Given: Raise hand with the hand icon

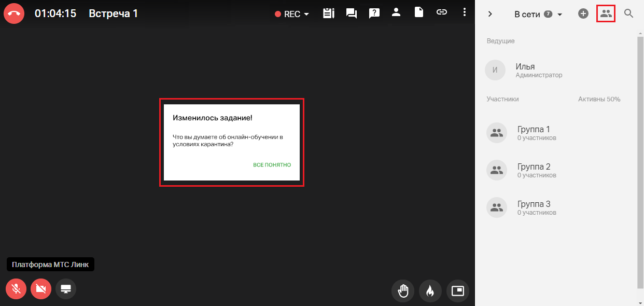Looking at the screenshot, I should tap(403, 291).
